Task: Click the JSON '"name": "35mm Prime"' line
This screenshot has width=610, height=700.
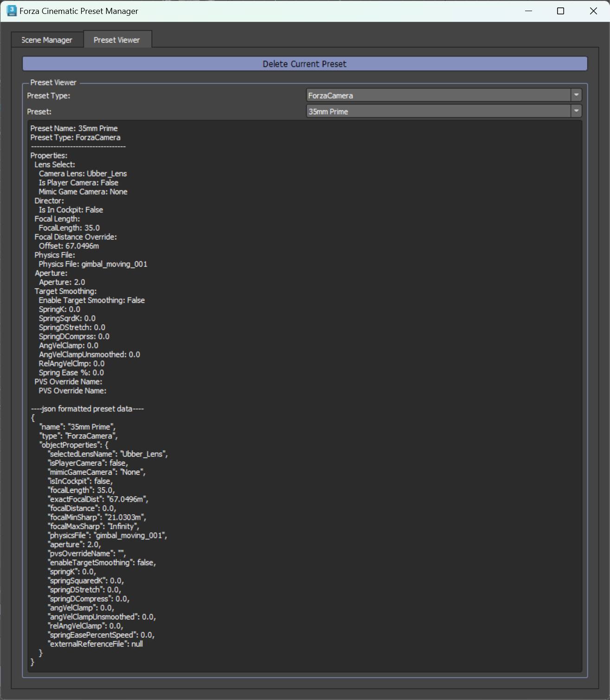Action: 77,427
